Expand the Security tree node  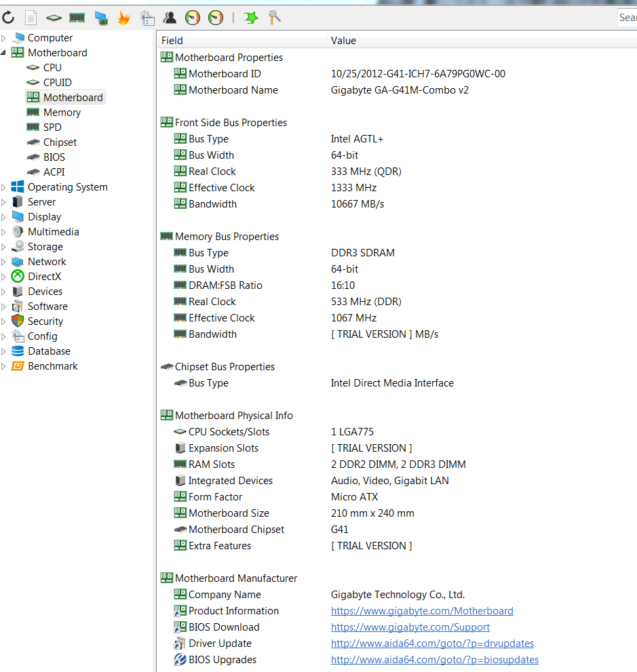3,322
